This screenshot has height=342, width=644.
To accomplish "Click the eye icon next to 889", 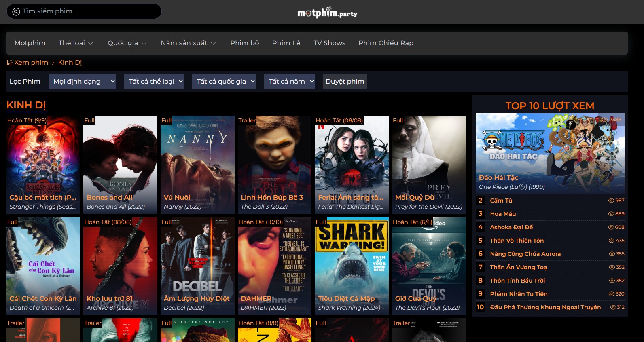I will tap(611, 214).
